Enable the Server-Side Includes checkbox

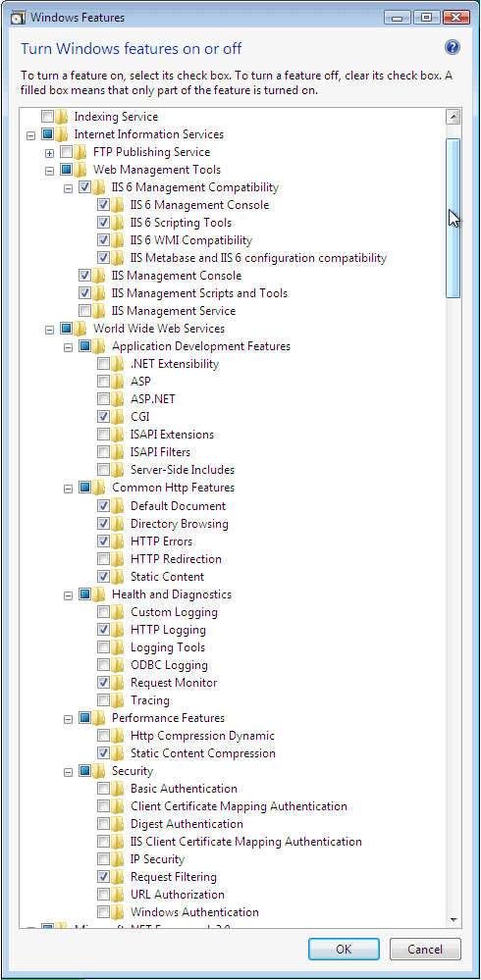pos(103,469)
